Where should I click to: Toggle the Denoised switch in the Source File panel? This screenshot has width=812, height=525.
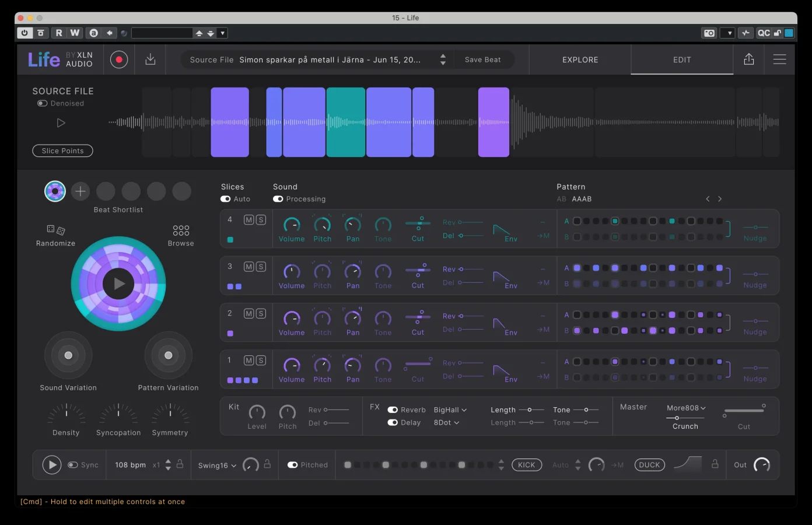(42, 103)
